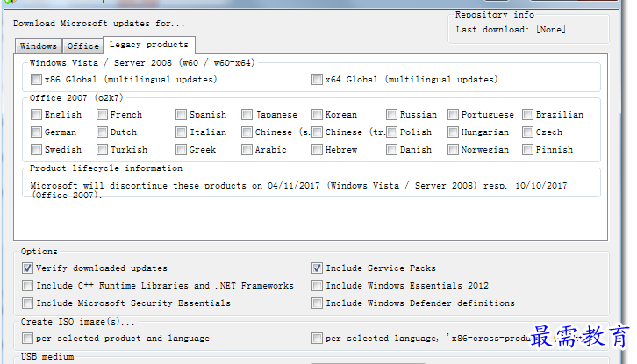
Task: Check the Korean checkbox
Action: [x=317, y=115]
